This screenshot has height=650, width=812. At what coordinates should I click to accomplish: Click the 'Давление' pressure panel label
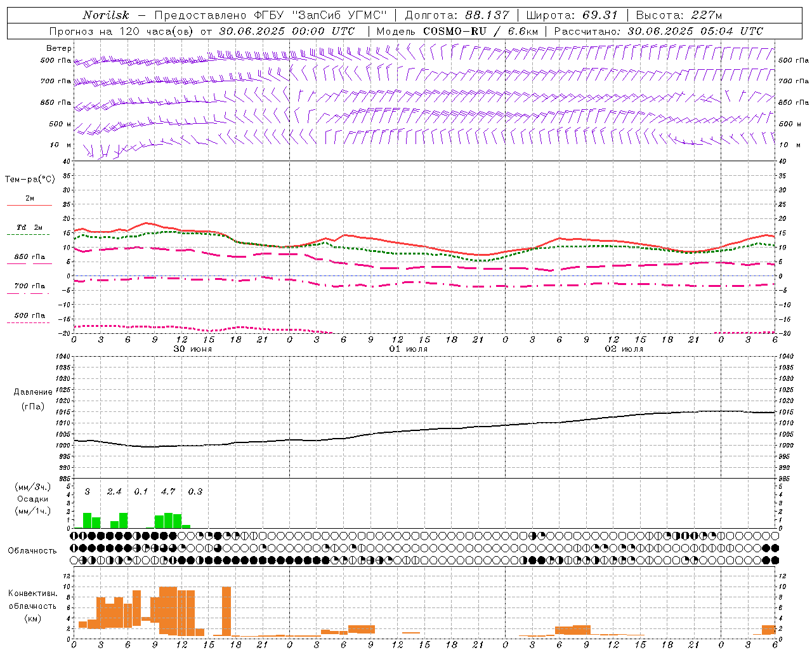pos(33,392)
